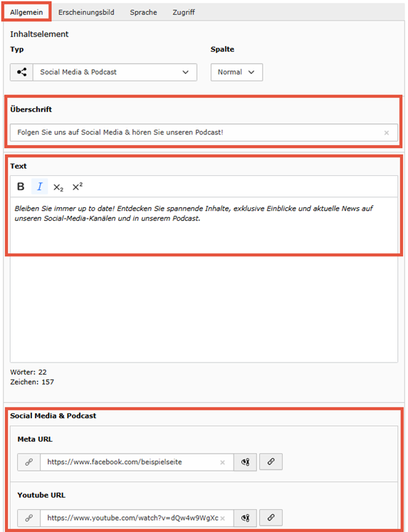Toggle Bold formatting in text editor
The height and width of the screenshot is (532, 408).
(x=21, y=187)
